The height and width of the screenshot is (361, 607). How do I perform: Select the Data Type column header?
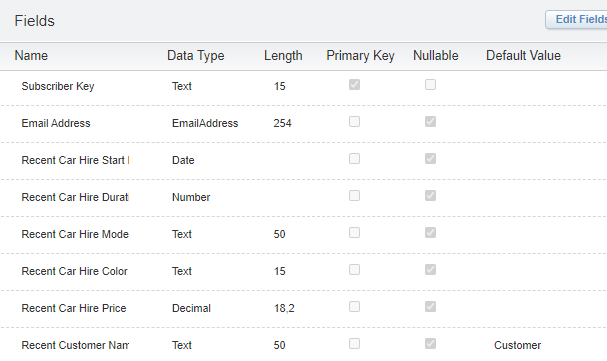(195, 56)
